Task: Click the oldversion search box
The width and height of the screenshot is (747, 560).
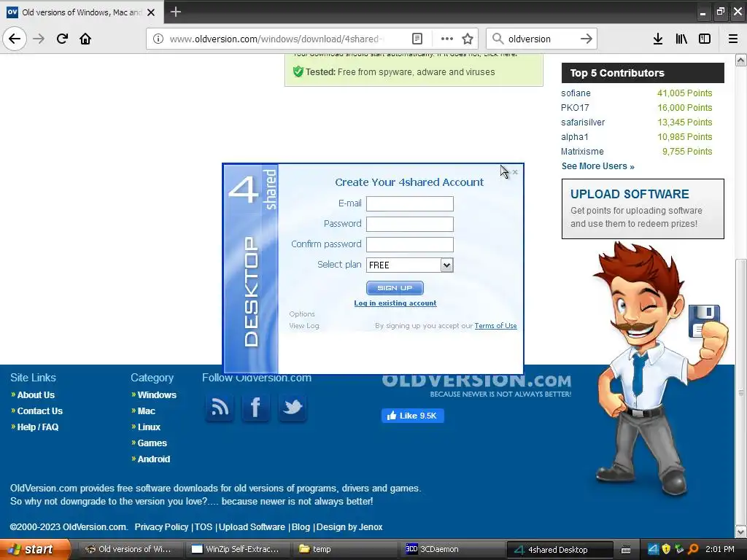Action: (x=541, y=39)
